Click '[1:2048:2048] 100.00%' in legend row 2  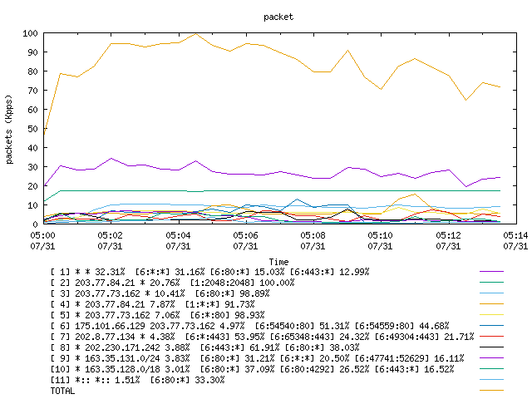pyautogui.click(x=242, y=283)
